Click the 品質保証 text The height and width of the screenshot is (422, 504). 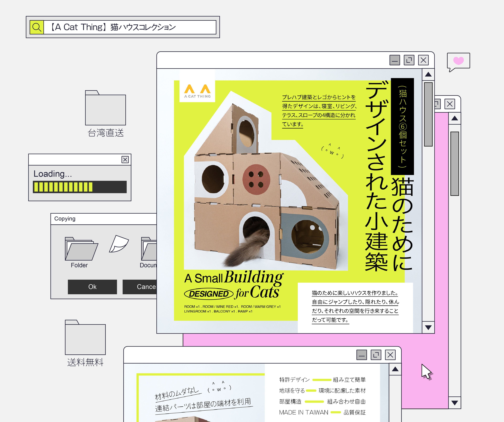(x=355, y=412)
